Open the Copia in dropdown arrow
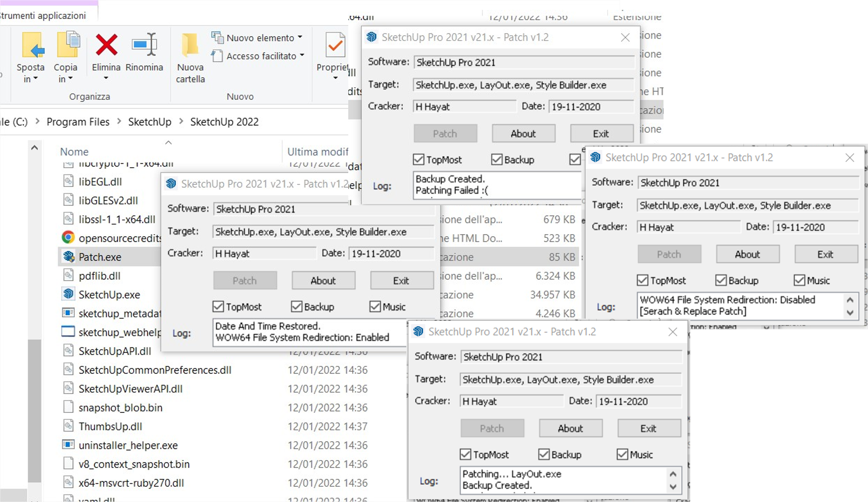Screen dimensions: 868x502 click(x=70, y=79)
